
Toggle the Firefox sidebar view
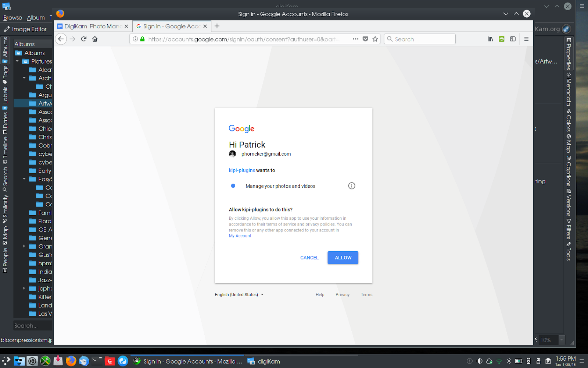coord(513,39)
